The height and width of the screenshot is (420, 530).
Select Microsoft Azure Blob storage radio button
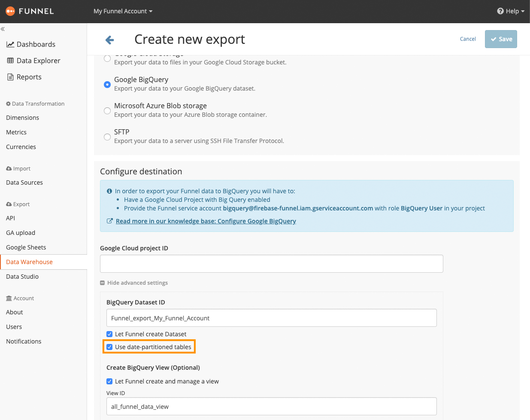(x=107, y=111)
